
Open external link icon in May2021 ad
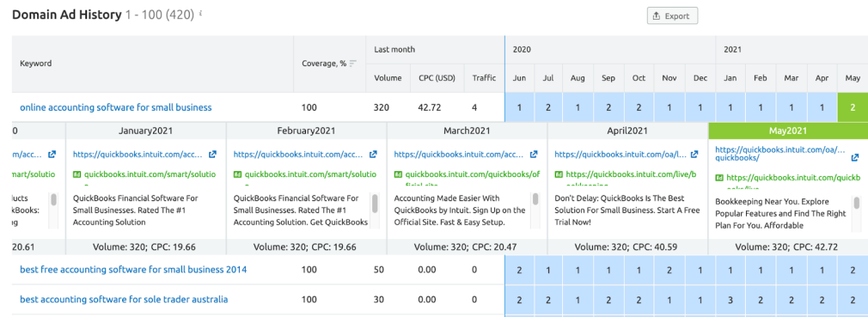click(x=855, y=158)
